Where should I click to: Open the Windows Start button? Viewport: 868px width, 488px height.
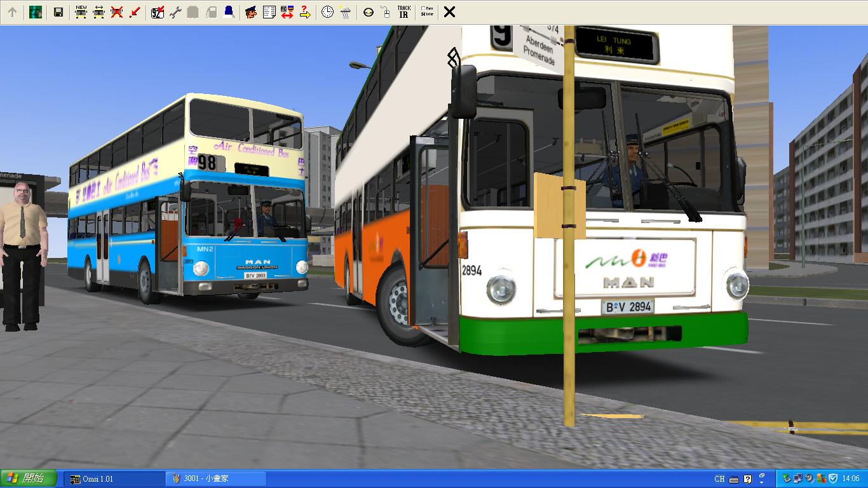point(29,478)
